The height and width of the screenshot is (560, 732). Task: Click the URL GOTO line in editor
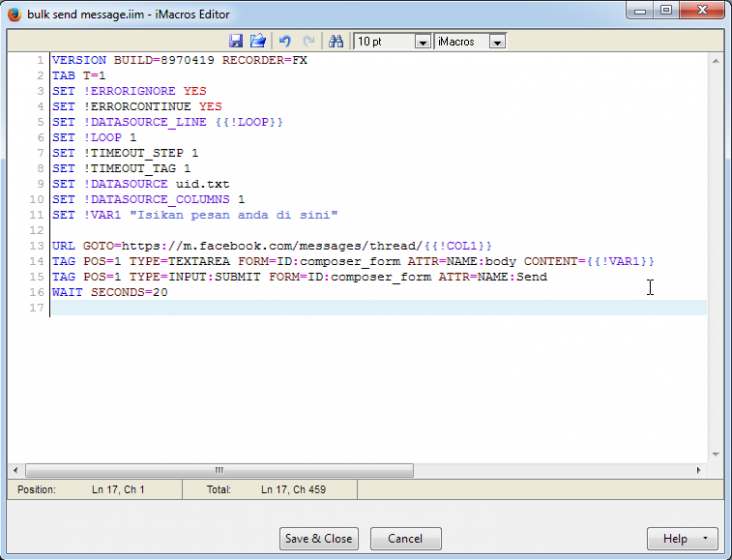[270, 245]
